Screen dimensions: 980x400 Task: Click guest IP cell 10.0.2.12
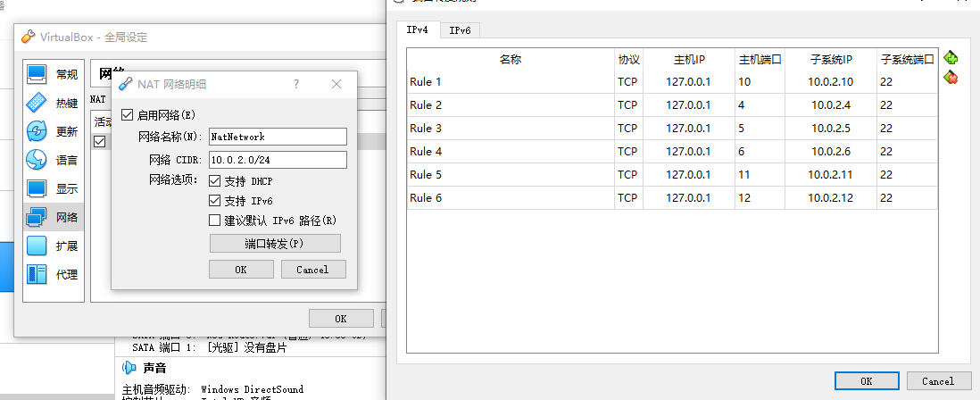pos(831,198)
